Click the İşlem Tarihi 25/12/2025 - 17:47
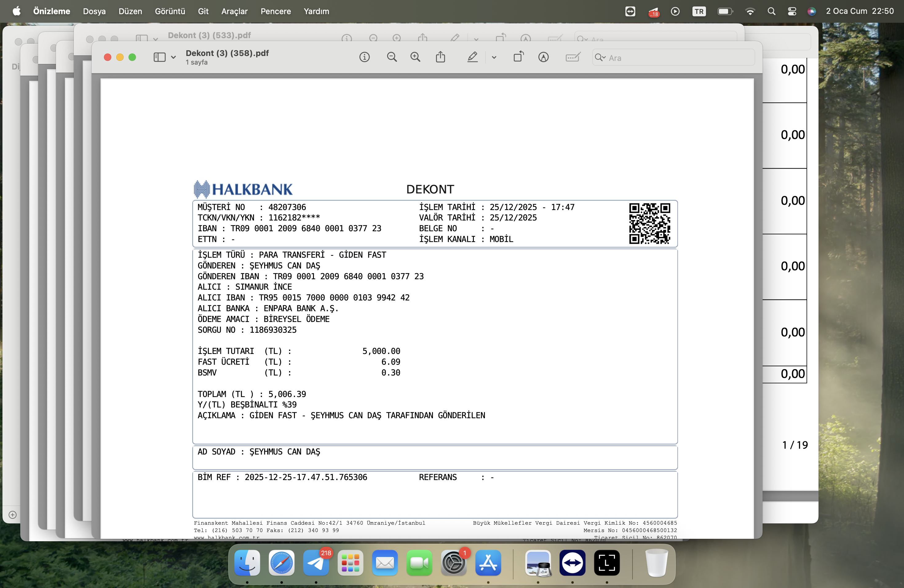The height and width of the screenshot is (588, 904). (532, 207)
